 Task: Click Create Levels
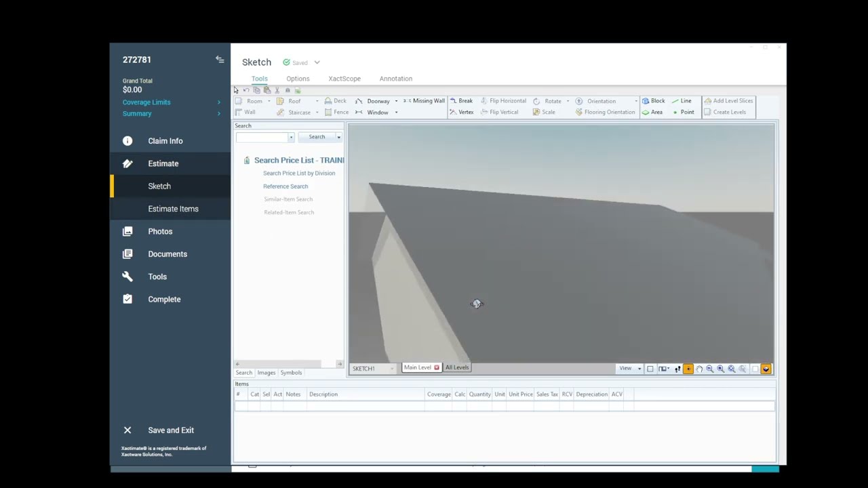[x=725, y=112]
